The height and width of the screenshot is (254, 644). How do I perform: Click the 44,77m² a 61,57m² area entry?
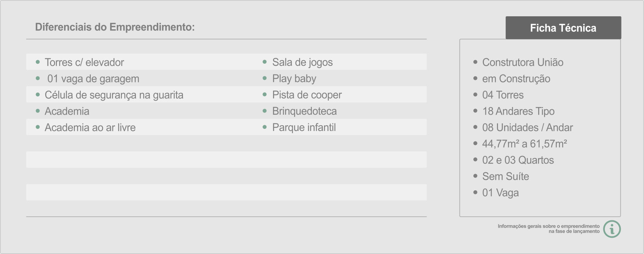coord(524,144)
